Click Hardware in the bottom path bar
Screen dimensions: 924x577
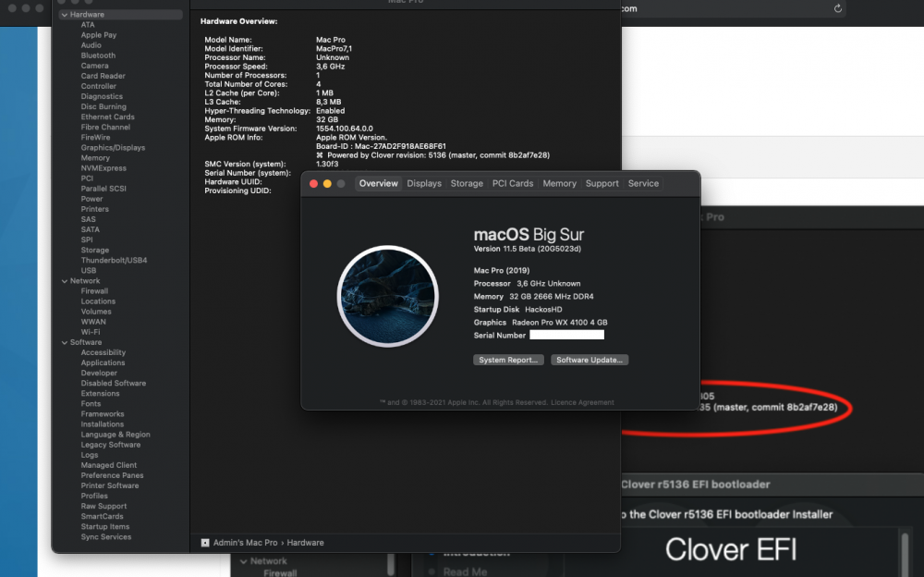pos(305,543)
